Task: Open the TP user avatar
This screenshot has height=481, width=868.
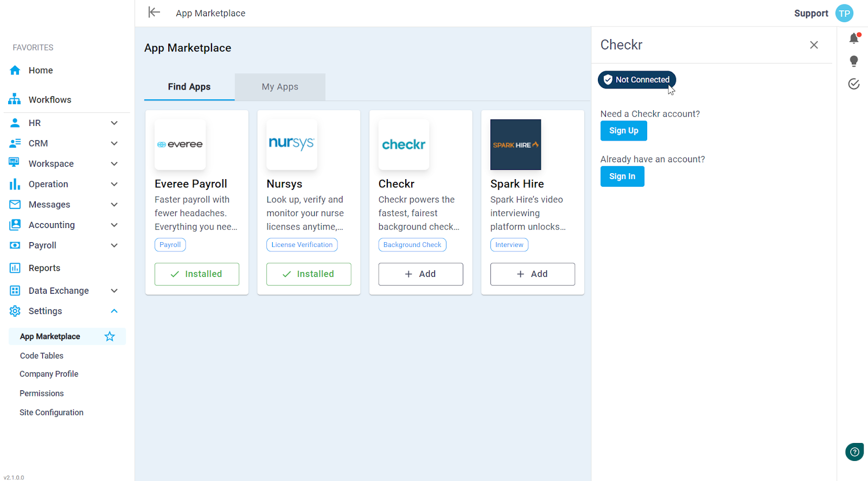Action: [x=844, y=13]
